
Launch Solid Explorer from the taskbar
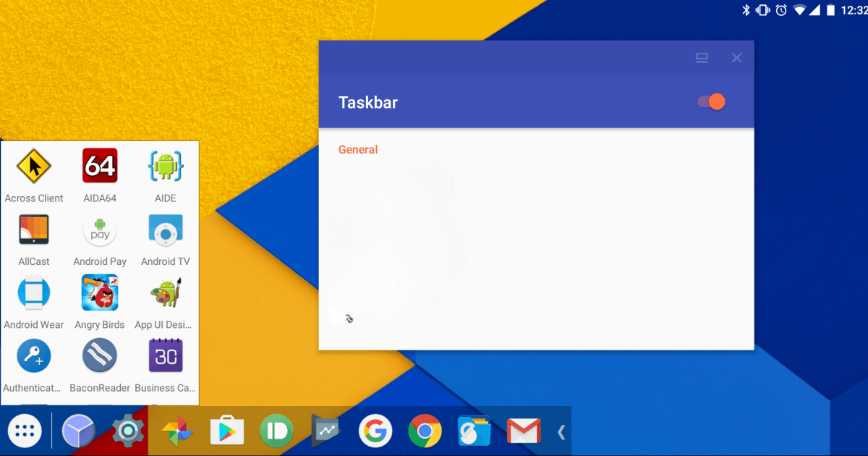[474, 431]
